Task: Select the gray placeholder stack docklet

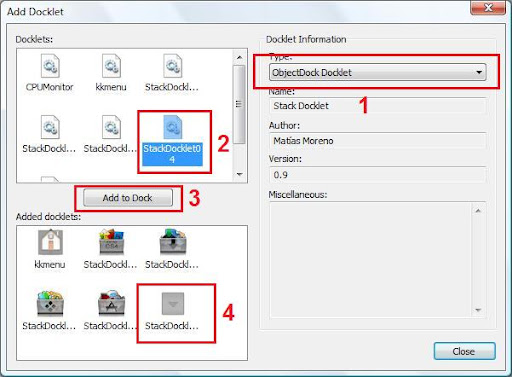Action: tap(172, 311)
